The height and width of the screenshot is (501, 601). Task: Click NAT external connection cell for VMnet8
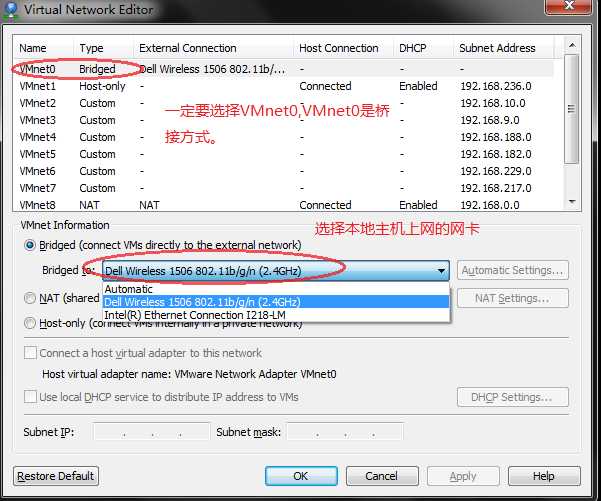pos(149,205)
